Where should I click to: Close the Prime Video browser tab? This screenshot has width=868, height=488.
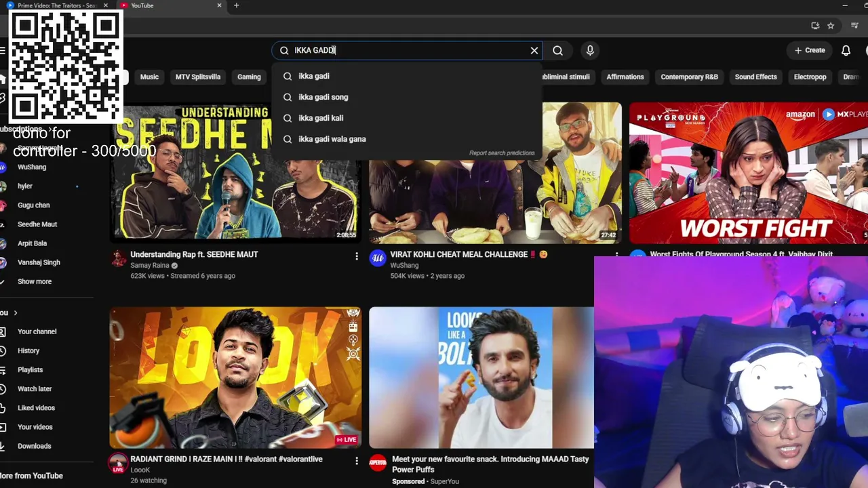coord(105,5)
